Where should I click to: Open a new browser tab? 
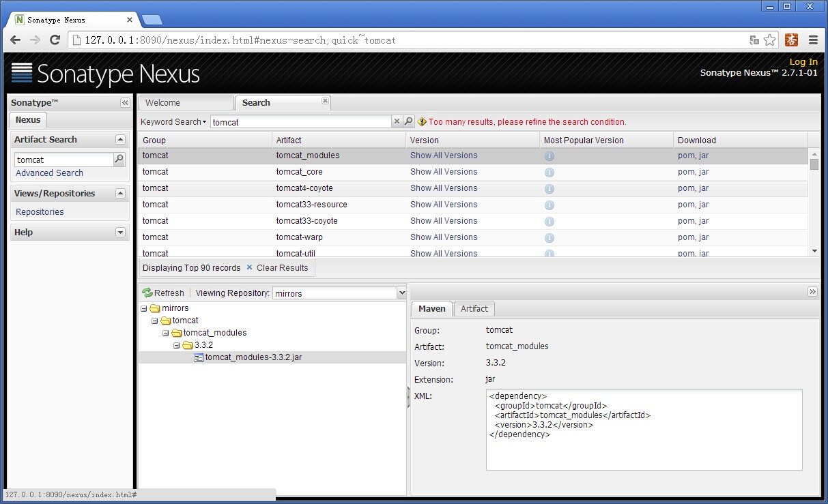coord(152,20)
